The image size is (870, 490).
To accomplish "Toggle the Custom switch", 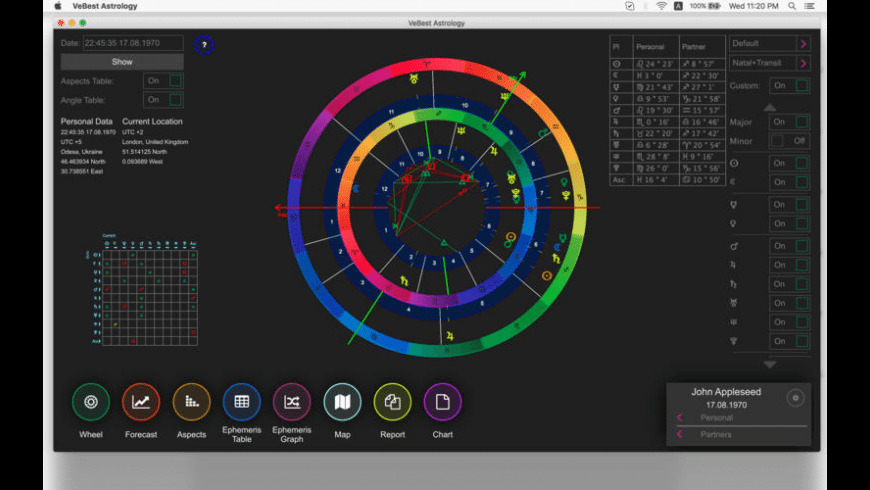I will pos(789,86).
